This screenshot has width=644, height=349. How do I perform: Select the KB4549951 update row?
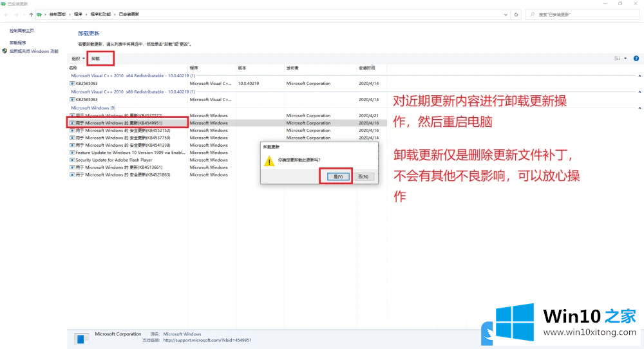coord(129,122)
